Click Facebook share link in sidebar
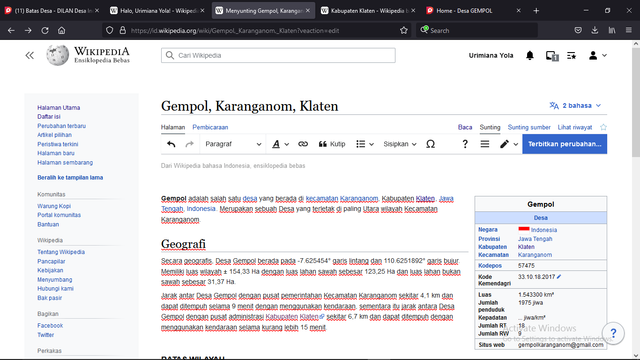Screen dimensions: 640x360 pos(50,326)
